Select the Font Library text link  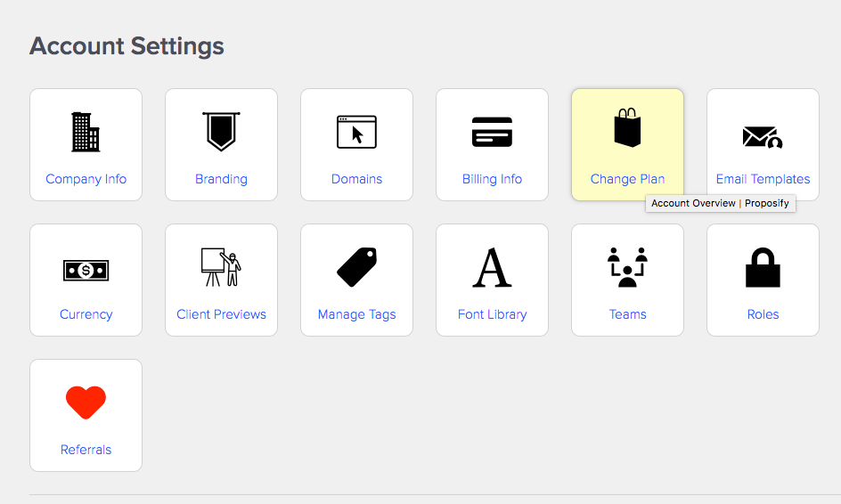tap(492, 314)
